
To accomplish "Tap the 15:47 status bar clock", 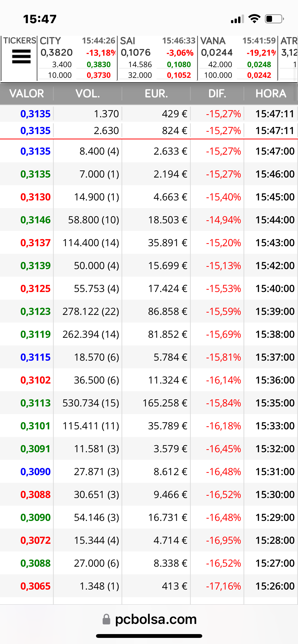I will pos(40,19).
